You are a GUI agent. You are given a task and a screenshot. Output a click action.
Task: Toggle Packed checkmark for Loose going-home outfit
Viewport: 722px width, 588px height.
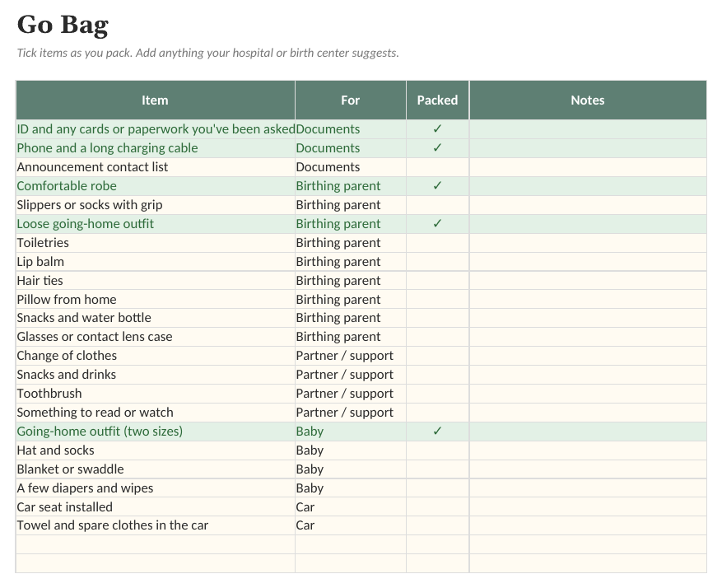(437, 224)
